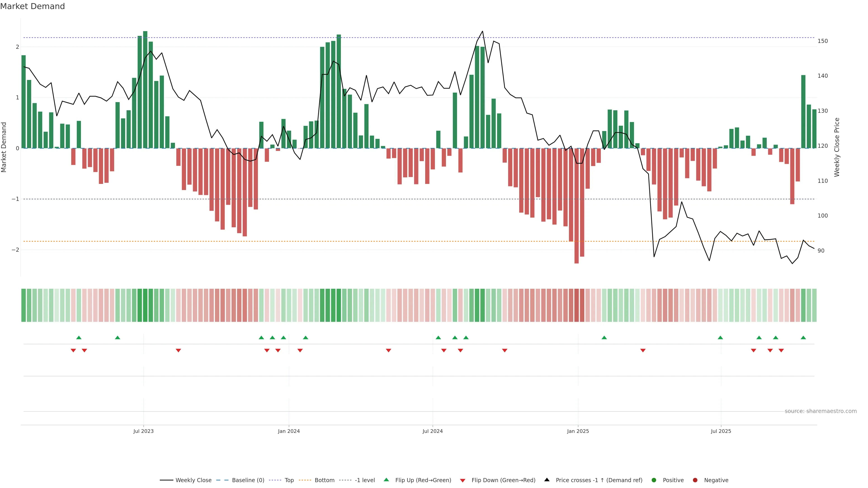Click the Weekly Close Price axis title
Screen dimensions: 868x488
coord(837,147)
